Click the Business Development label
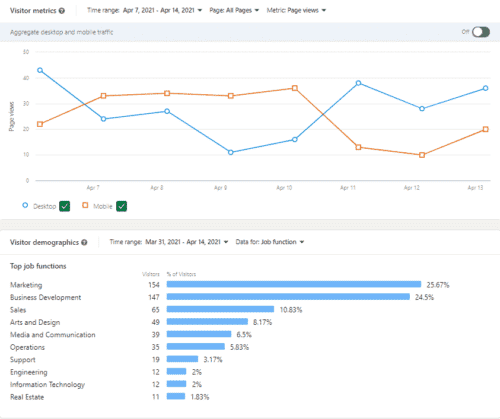Viewport: 500px width, 419px height. (x=46, y=297)
